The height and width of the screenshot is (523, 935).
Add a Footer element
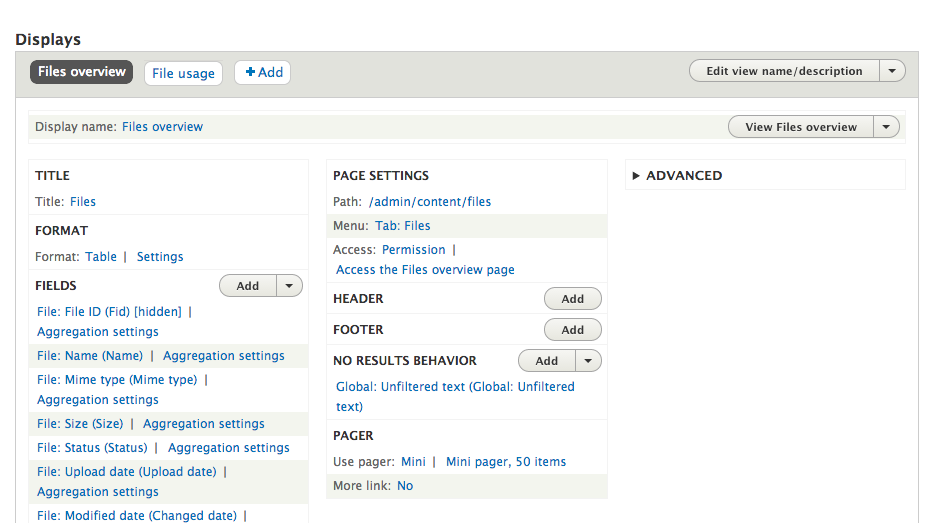pos(572,330)
